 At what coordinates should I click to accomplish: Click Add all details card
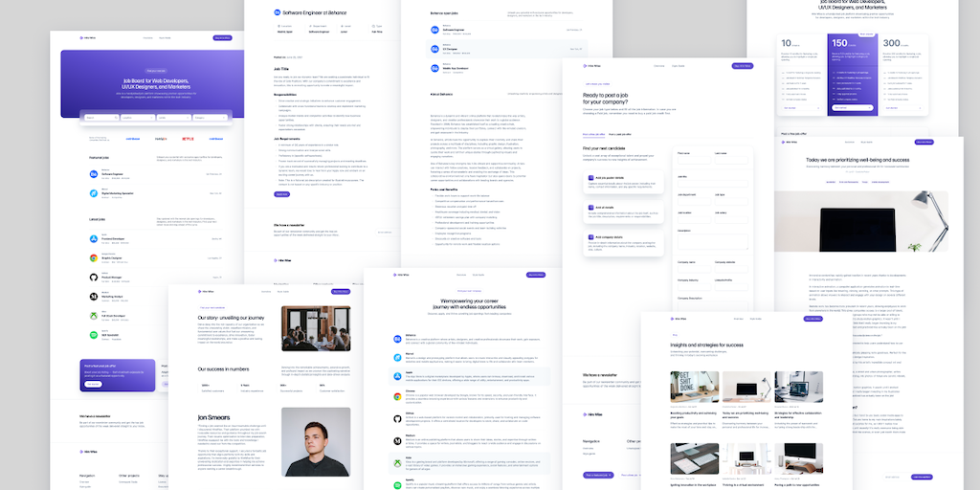pos(623,212)
